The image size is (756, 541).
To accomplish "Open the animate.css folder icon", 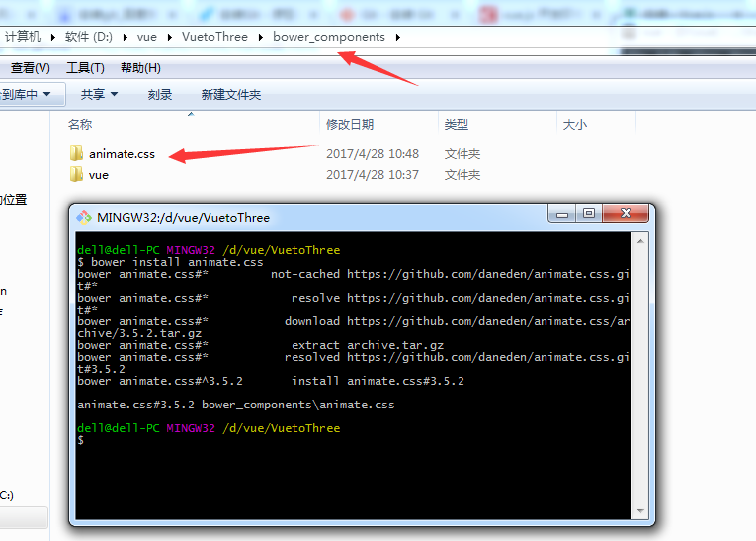I will pyautogui.click(x=76, y=153).
